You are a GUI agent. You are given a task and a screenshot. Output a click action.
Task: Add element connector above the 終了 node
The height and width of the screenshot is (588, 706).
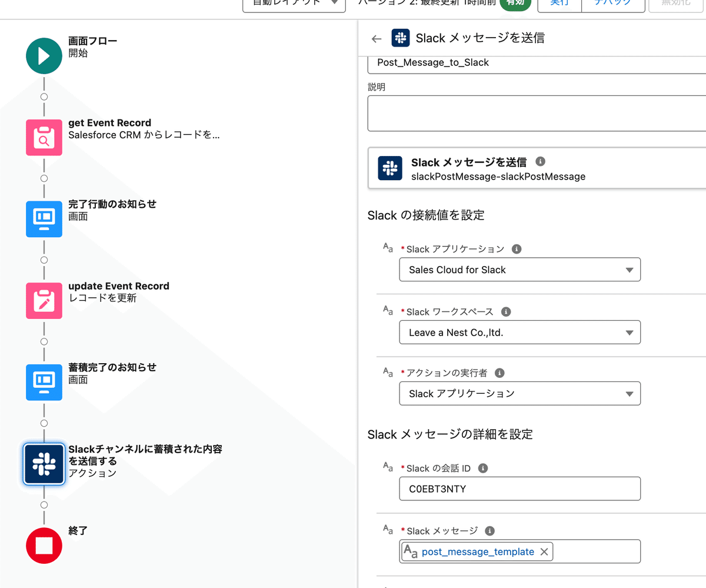[44, 504]
